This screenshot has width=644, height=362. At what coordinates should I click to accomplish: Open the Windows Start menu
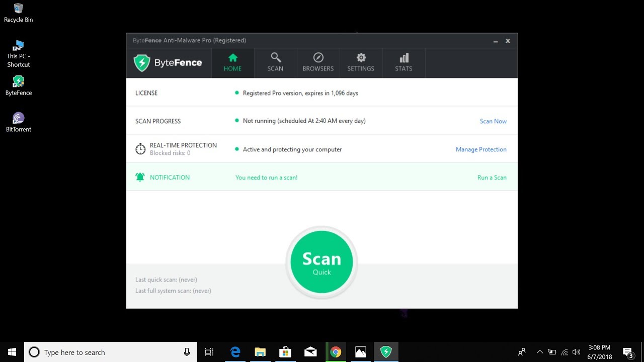click(12, 352)
